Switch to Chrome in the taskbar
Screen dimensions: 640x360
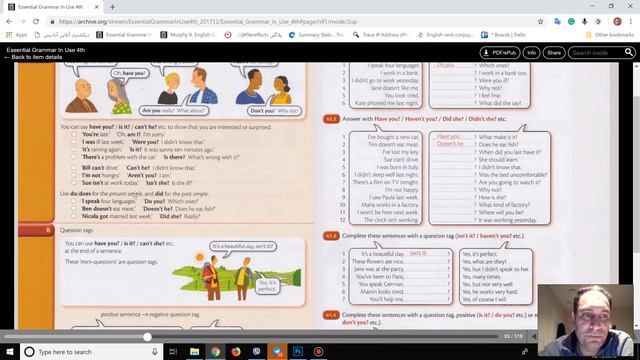[x=216, y=351]
